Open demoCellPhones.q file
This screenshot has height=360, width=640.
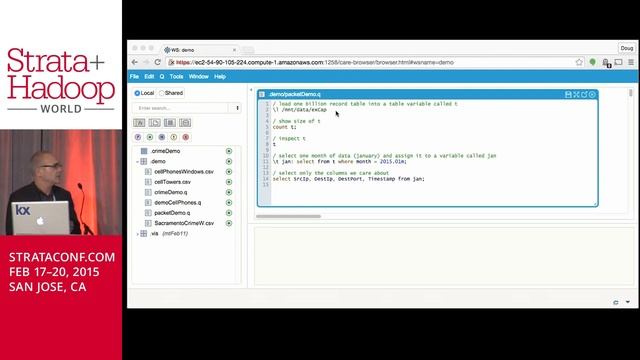(x=178, y=202)
